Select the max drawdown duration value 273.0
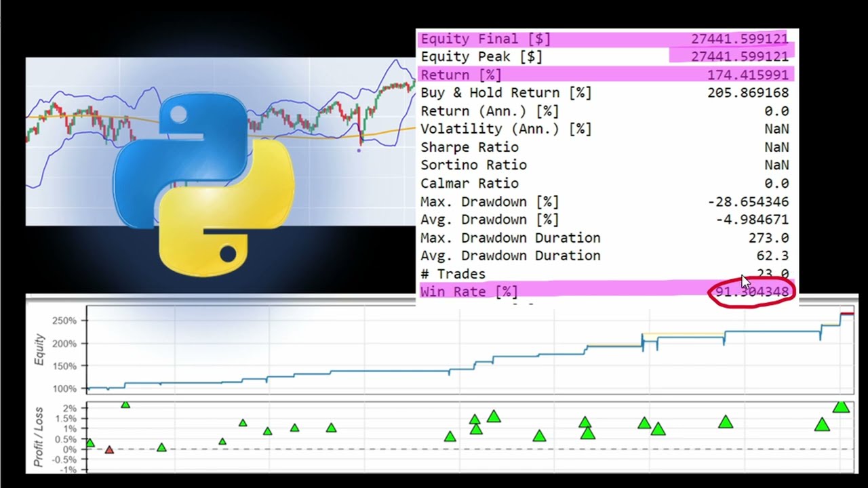868x488 pixels. tap(768, 237)
